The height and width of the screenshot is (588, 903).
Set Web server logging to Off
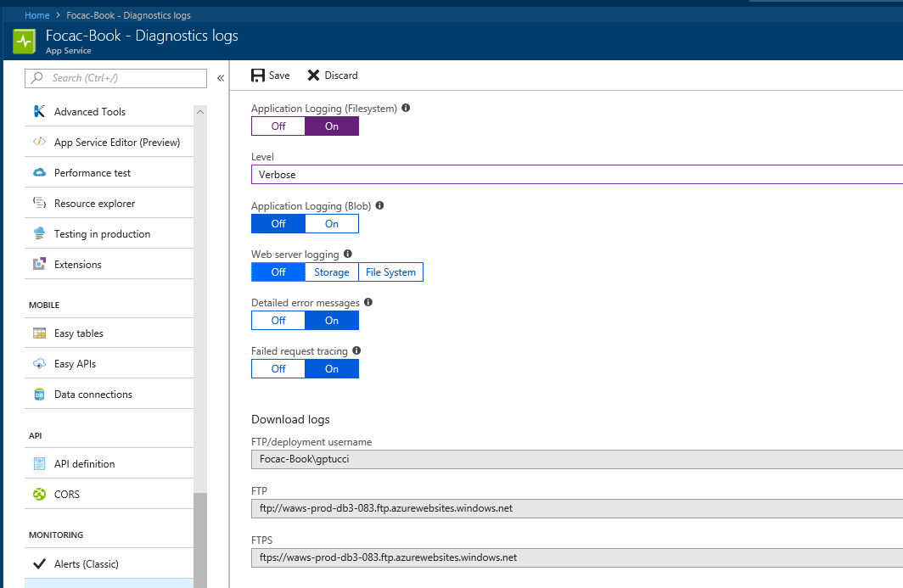coord(278,272)
